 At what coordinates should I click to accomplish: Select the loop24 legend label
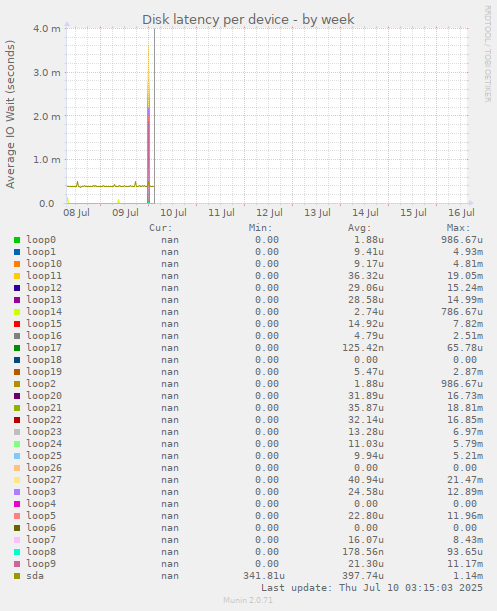pyautogui.click(x=44, y=444)
